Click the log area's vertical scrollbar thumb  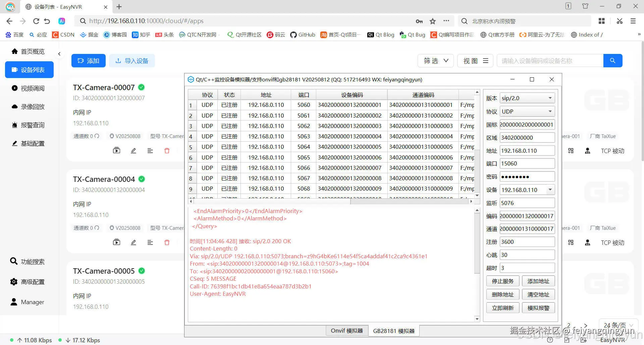(x=477, y=243)
